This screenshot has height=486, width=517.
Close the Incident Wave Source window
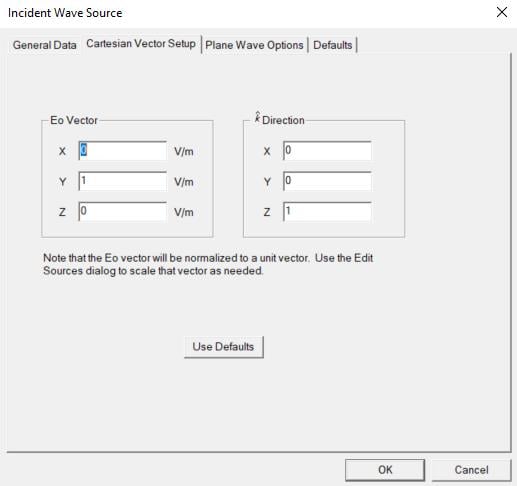(502, 13)
